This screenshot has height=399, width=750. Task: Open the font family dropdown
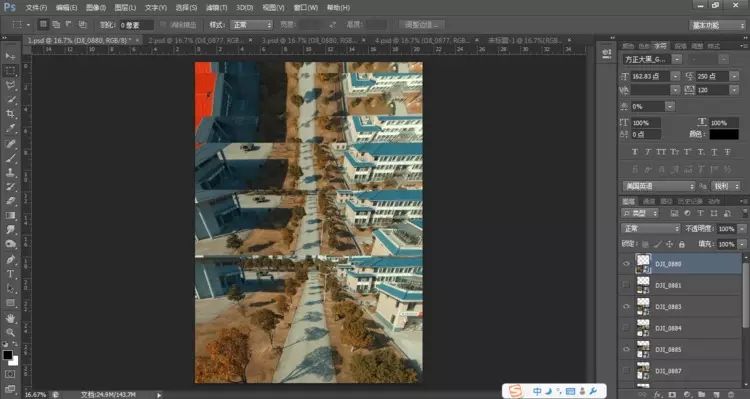click(x=652, y=59)
